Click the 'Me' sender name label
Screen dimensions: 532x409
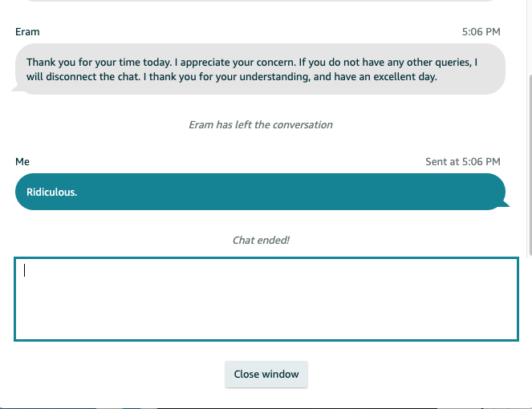[22, 162]
